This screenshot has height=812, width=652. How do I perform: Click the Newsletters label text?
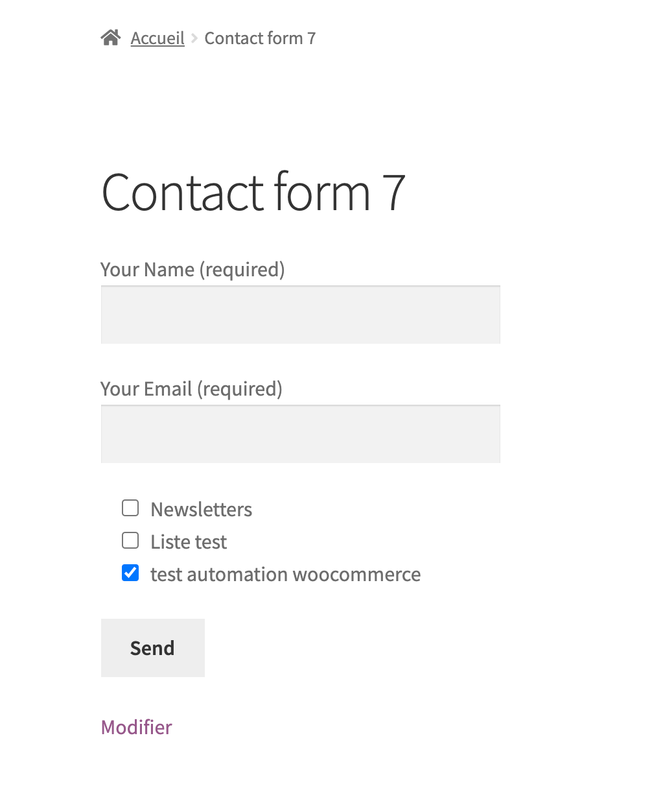[202, 509]
